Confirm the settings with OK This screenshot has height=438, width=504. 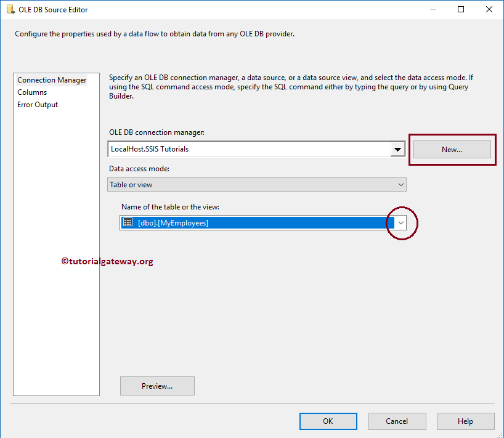tap(328, 421)
